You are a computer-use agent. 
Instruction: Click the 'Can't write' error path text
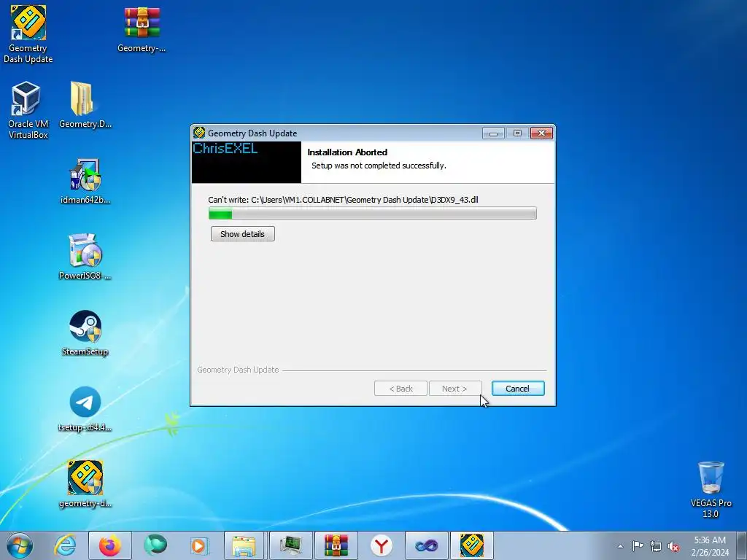pos(343,200)
